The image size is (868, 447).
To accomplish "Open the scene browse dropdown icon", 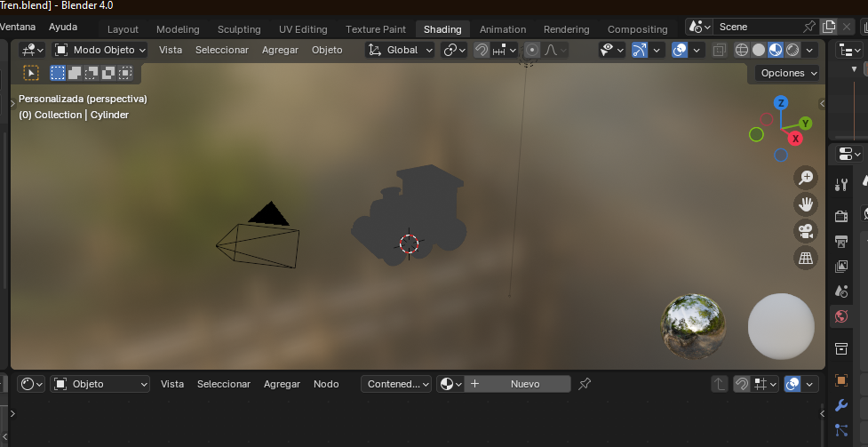I will point(698,27).
